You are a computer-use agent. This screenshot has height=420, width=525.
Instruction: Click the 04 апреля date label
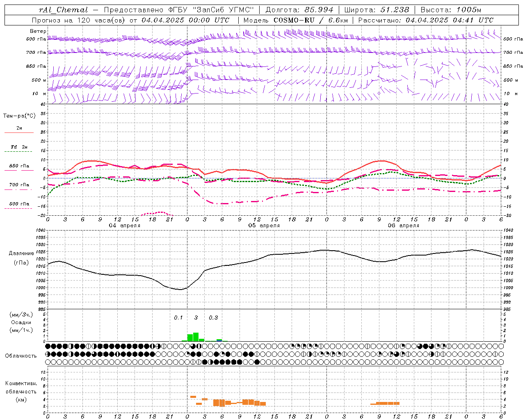[x=124, y=226]
